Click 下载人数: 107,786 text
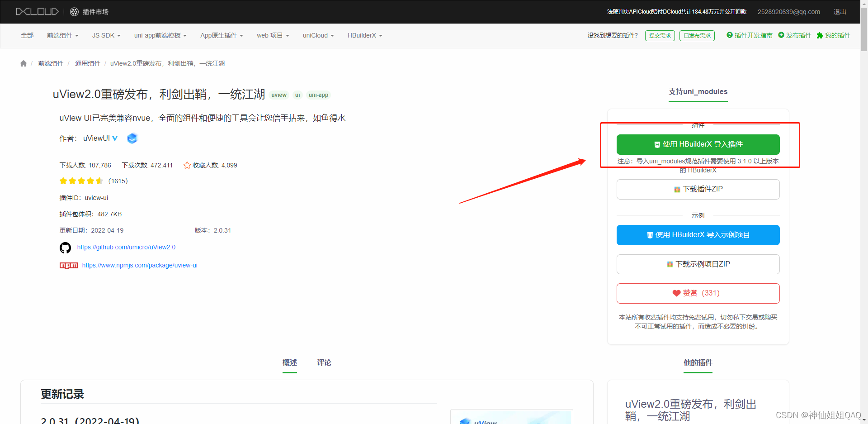This screenshot has width=868, height=424. pos(85,165)
